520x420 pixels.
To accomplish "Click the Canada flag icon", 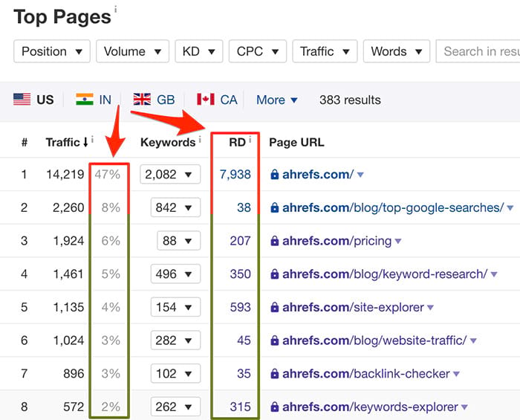I will (x=205, y=100).
